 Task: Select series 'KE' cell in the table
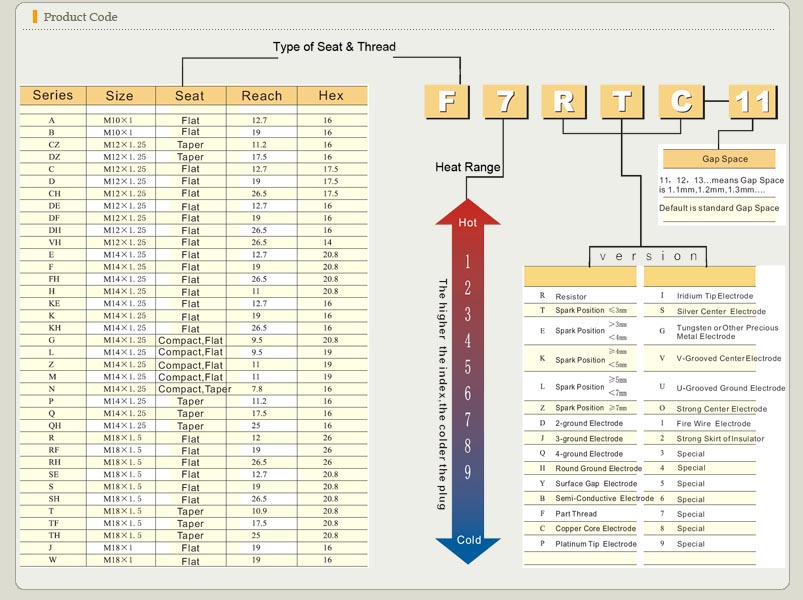click(x=54, y=303)
